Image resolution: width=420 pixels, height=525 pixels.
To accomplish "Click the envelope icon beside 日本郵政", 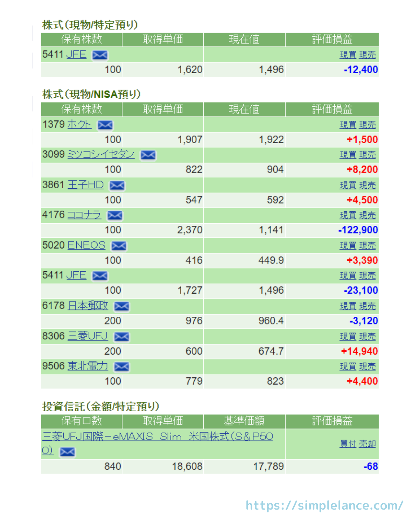I will coord(121,306).
